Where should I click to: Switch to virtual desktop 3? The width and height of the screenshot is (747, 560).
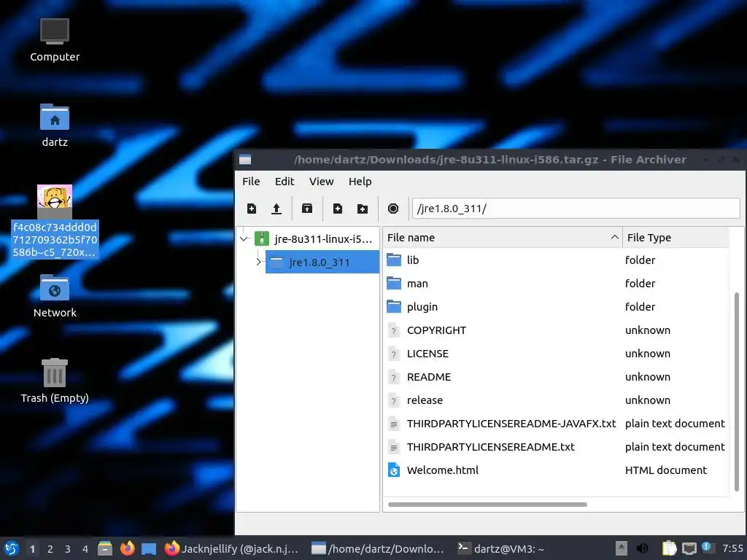68,549
